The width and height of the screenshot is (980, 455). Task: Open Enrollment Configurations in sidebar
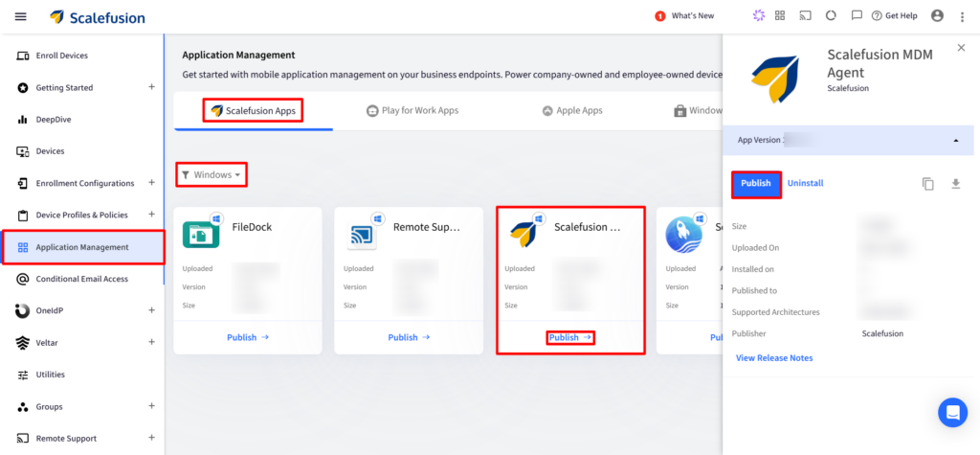pos(85,183)
